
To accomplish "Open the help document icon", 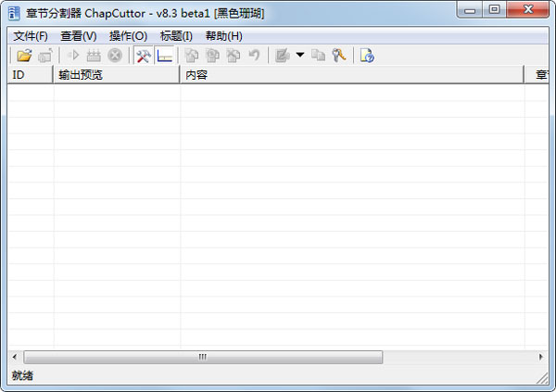I will click(367, 56).
